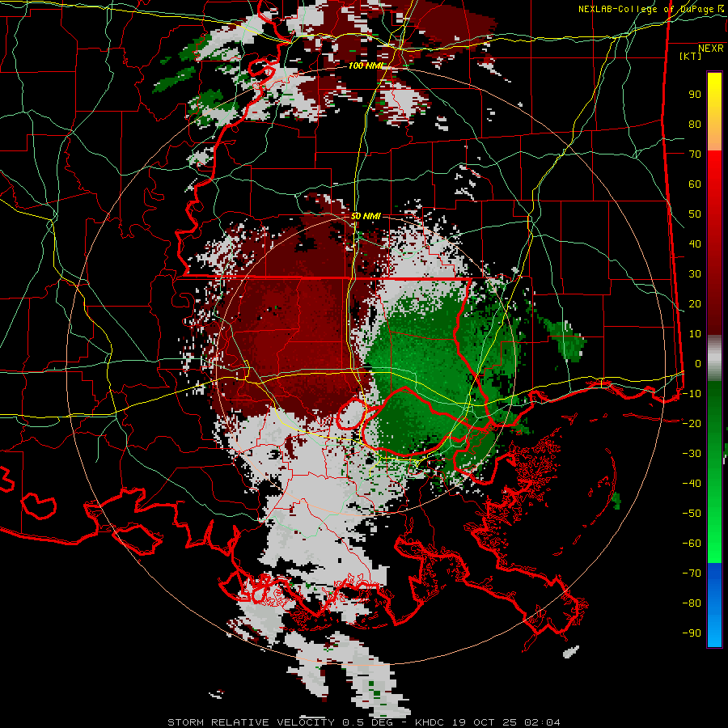Click the KHDC radar site identifier
The height and width of the screenshot is (728, 728).
[x=430, y=722]
